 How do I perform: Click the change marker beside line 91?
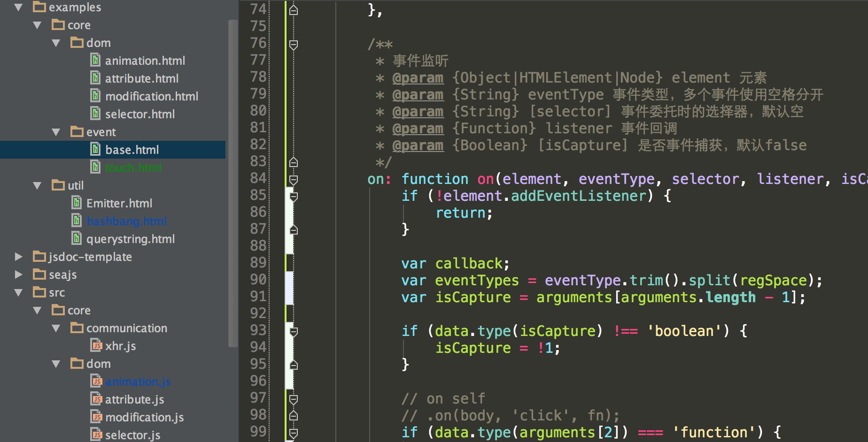(x=289, y=297)
